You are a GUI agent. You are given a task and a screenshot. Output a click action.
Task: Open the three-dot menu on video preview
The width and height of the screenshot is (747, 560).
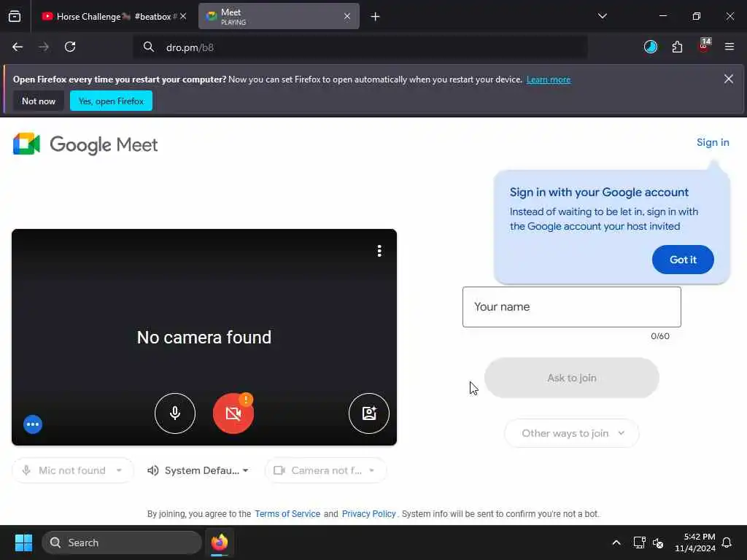click(x=379, y=251)
